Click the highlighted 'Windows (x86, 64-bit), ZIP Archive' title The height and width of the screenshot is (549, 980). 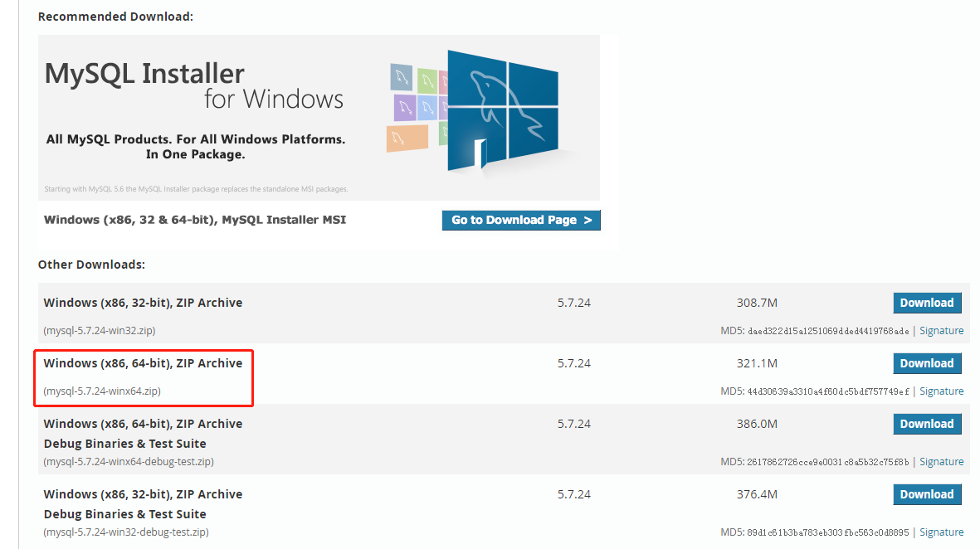[143, 363]
